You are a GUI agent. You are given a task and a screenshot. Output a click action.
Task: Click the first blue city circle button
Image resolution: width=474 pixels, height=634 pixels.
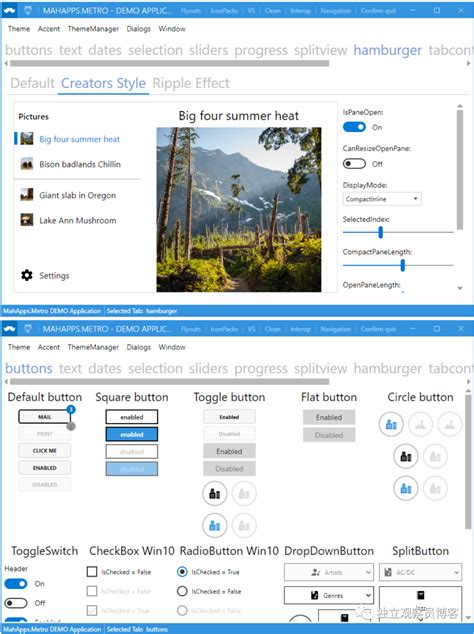click(391, 424)
